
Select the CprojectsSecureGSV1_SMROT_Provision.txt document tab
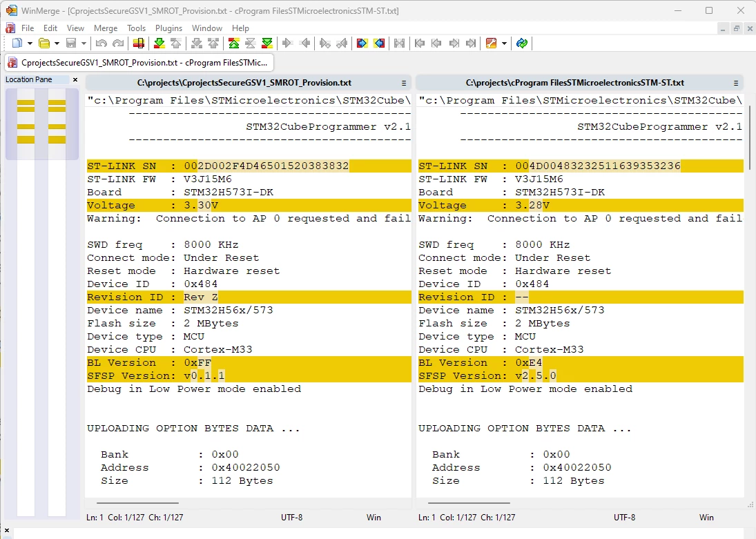pos(139,63)
